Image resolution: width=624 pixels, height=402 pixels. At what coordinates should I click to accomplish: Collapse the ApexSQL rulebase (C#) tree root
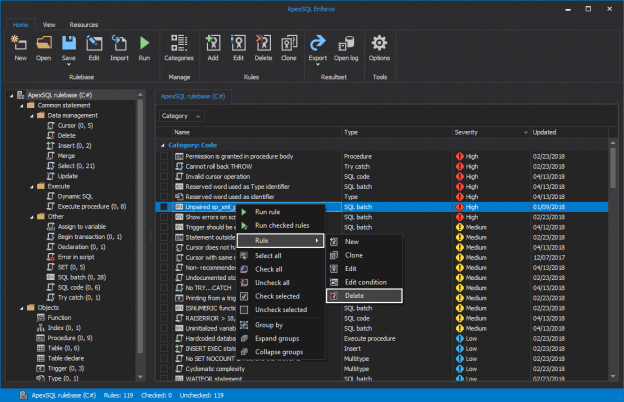12,95
